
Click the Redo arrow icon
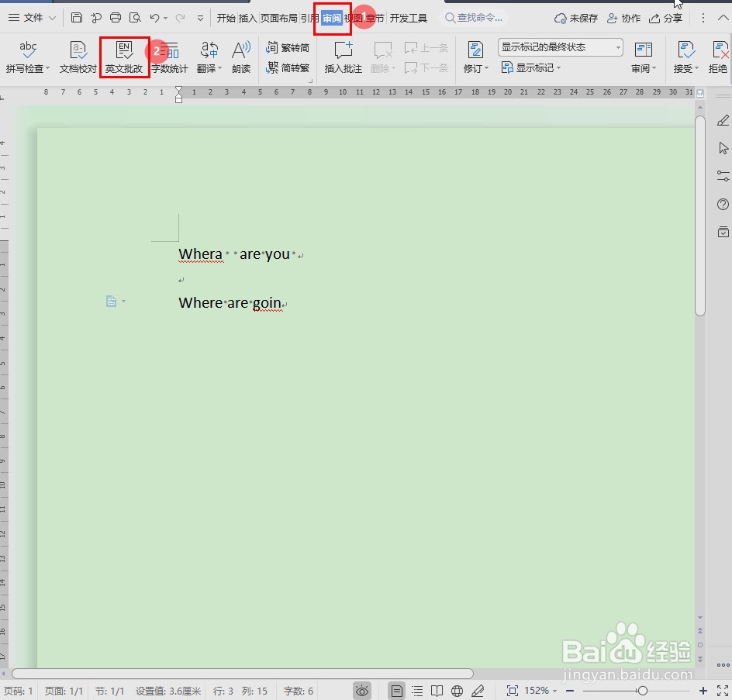pos(180,18)
